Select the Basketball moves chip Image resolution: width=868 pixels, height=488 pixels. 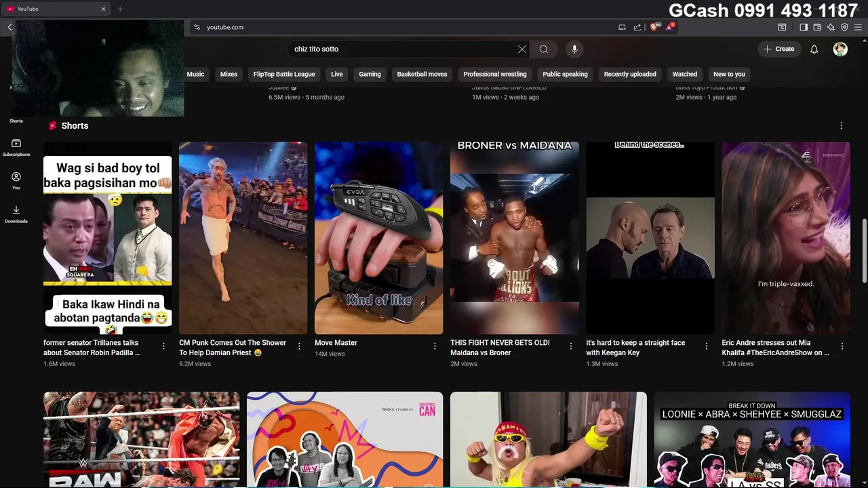click(422, 74)
